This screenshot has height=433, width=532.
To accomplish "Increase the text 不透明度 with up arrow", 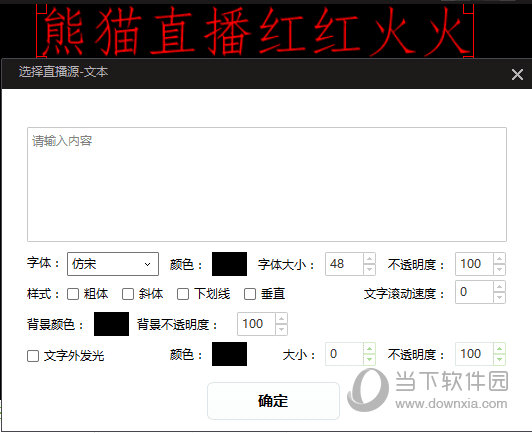I will [x=499, y=259].
